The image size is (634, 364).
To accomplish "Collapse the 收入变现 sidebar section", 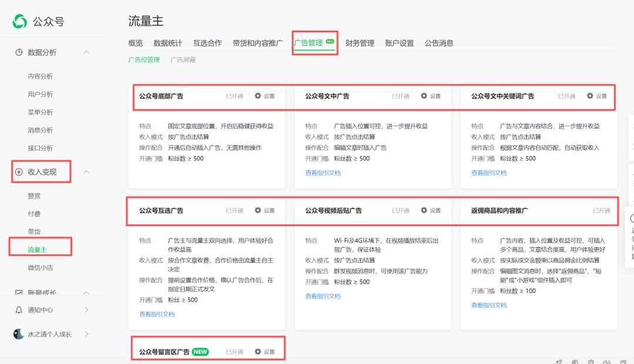I will [x=86, y=172].
